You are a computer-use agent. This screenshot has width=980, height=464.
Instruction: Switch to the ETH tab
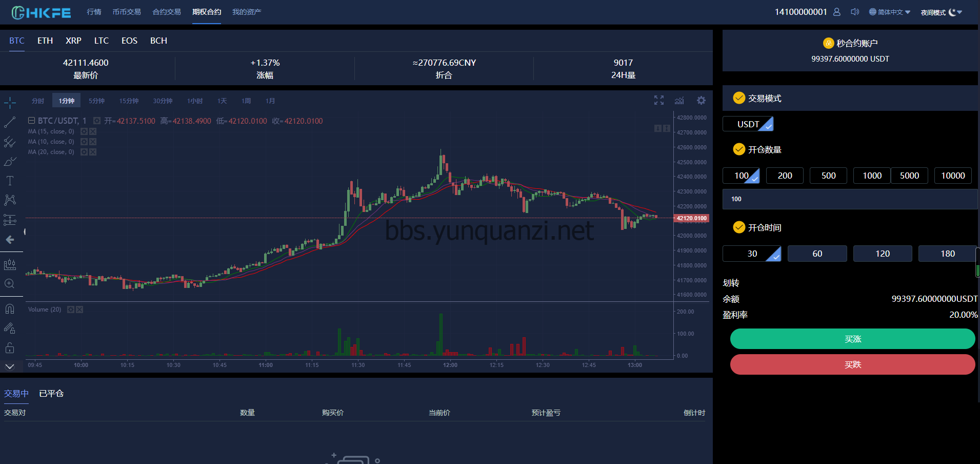coord(45,41)
